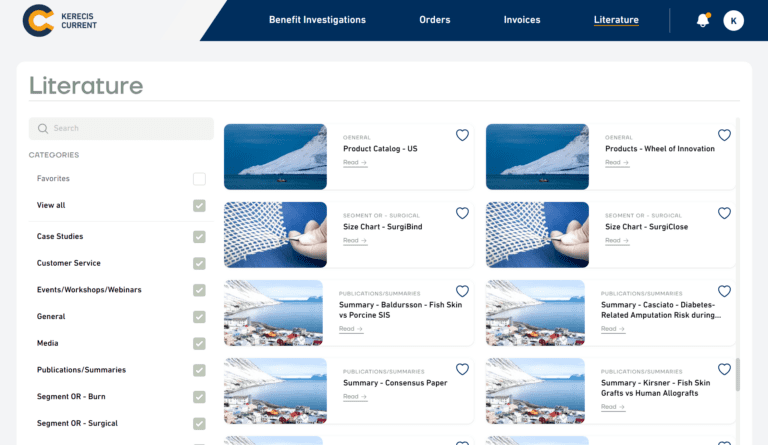Click the literature list vertical scrollbar
The width and height of the screenshot is (768, 445).
(x=738, y=375)
